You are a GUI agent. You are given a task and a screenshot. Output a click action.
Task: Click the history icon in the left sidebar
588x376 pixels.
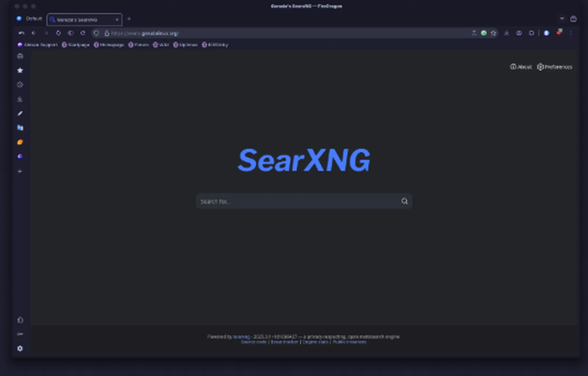[x=20, y=84]
